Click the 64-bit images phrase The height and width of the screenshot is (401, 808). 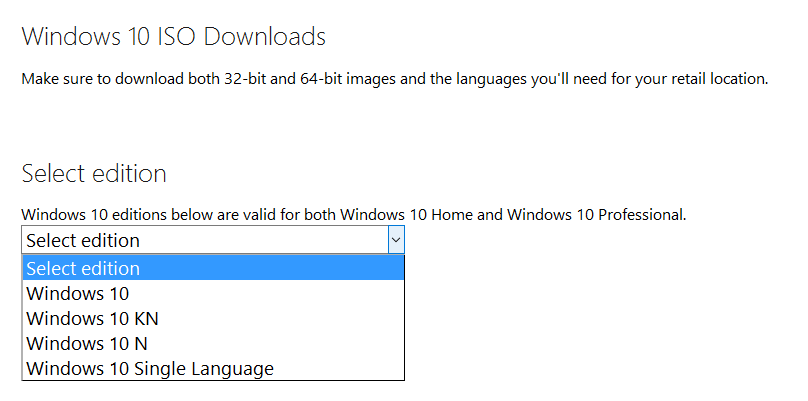pos(342,79)
